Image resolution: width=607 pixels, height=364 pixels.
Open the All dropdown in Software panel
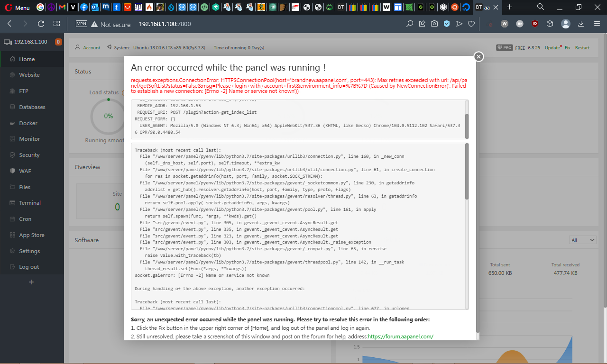[582, 240]
